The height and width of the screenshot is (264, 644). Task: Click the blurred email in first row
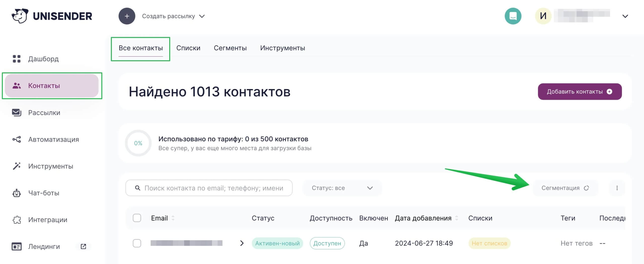click(x=186, y=243)
